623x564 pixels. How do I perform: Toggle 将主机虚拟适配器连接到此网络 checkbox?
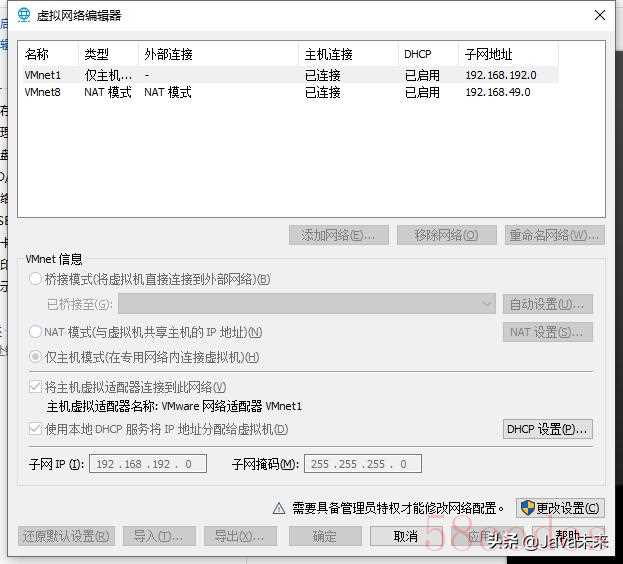(36, 387)
